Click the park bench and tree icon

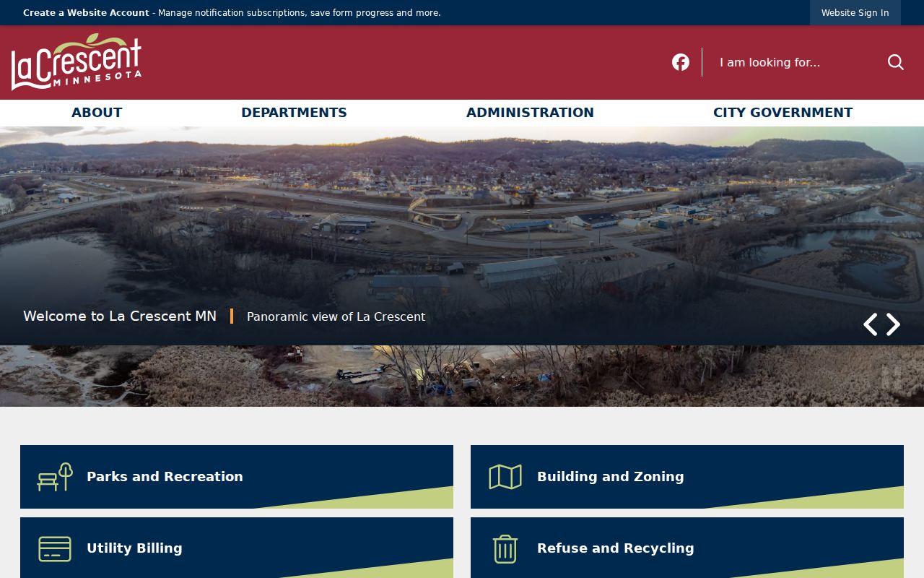(55, 477)
